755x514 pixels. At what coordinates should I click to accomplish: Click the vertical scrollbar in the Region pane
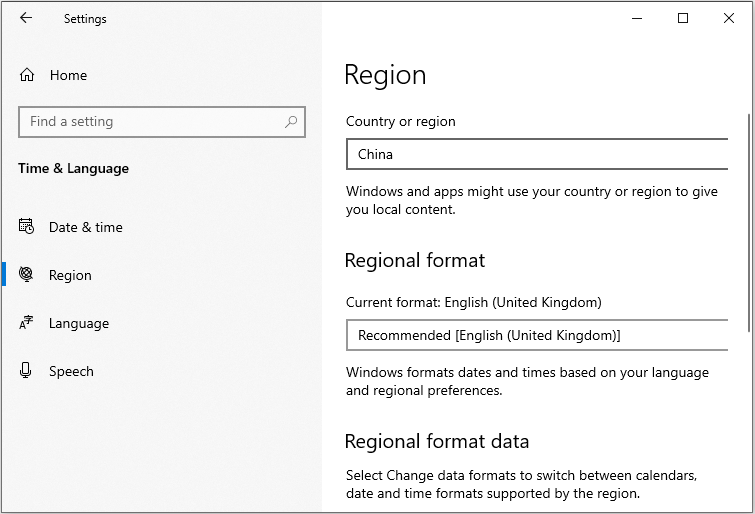[748, 220]
